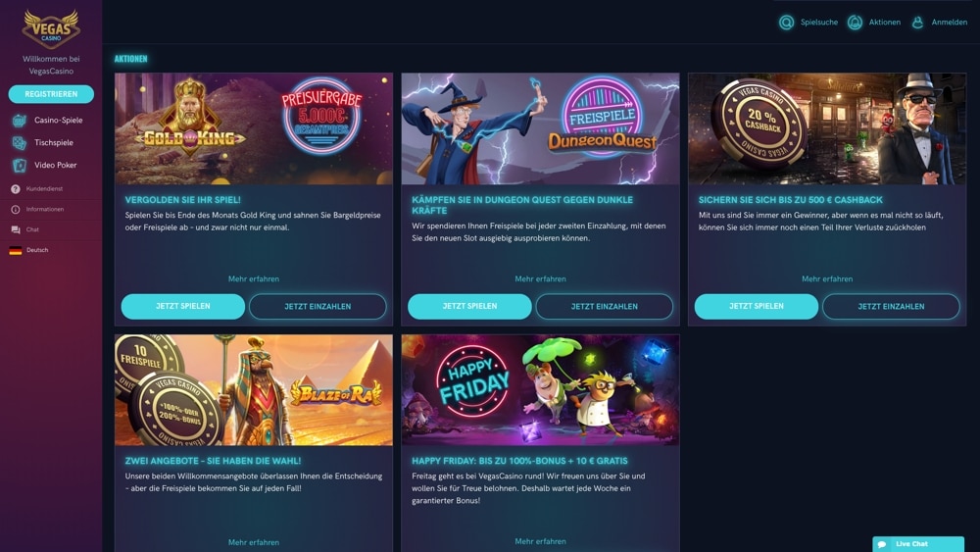The image size is (980, 552).
Task: Click Jetzt Spielen under Gold King
Action: coord(183,306)
